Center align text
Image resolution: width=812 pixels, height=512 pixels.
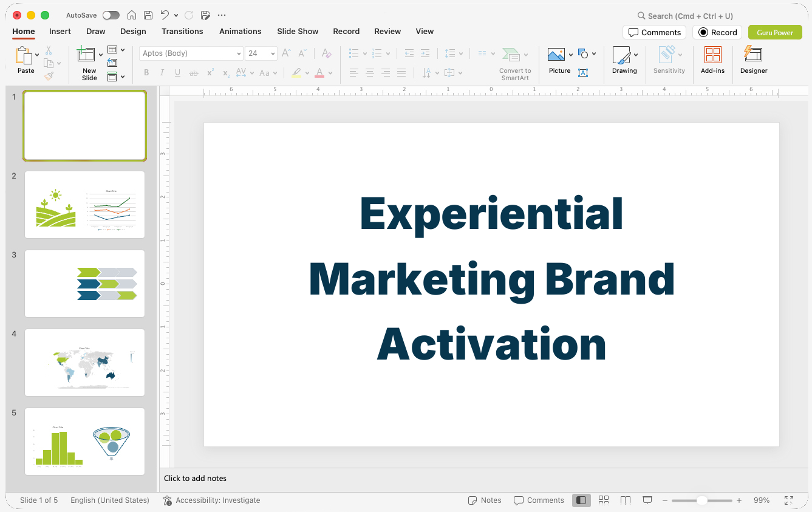point(369,73)
